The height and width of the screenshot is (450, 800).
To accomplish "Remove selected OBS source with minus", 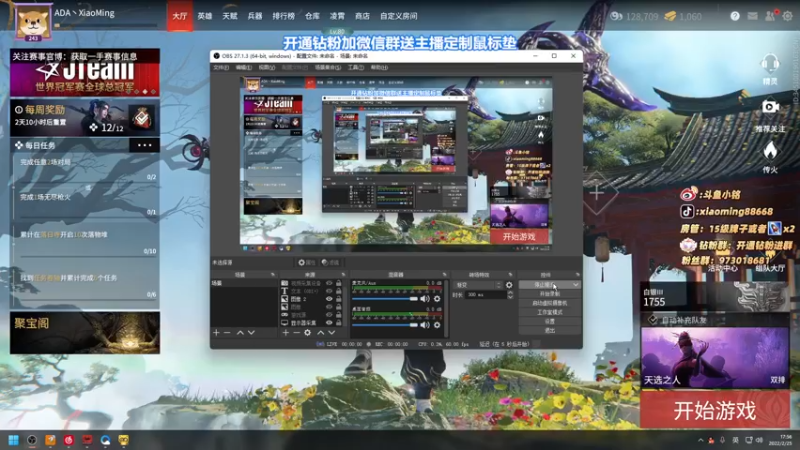I will (x=296, y=333).
